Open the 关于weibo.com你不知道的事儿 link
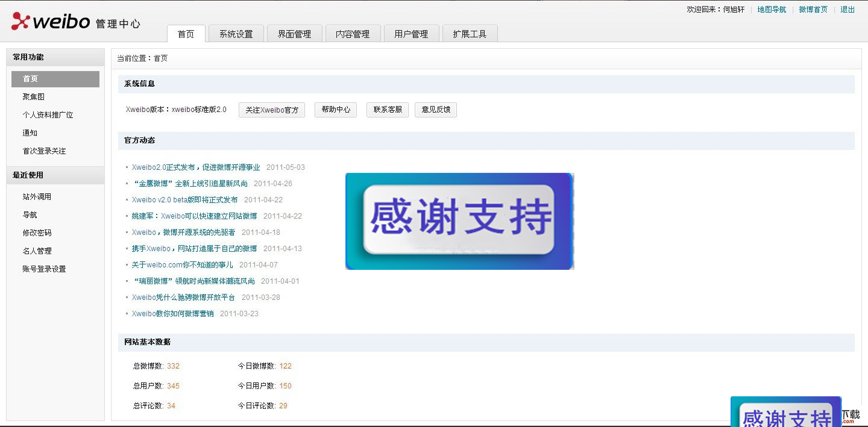 point(183,265)
